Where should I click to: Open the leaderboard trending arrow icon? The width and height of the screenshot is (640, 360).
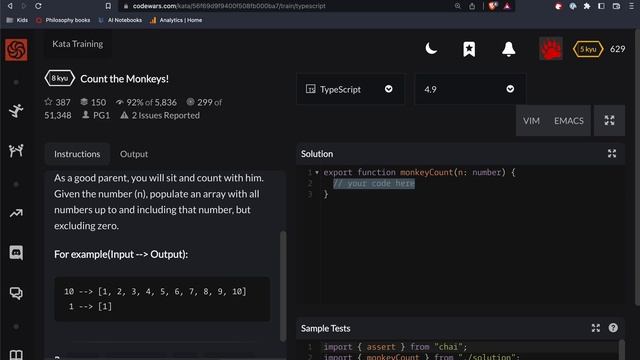tap(16, 213)
